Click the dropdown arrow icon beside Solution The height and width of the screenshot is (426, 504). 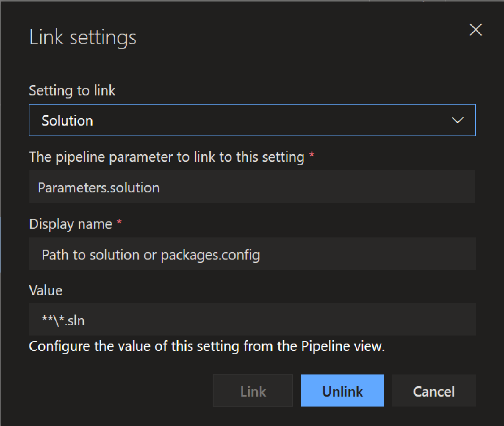(458, 120)
